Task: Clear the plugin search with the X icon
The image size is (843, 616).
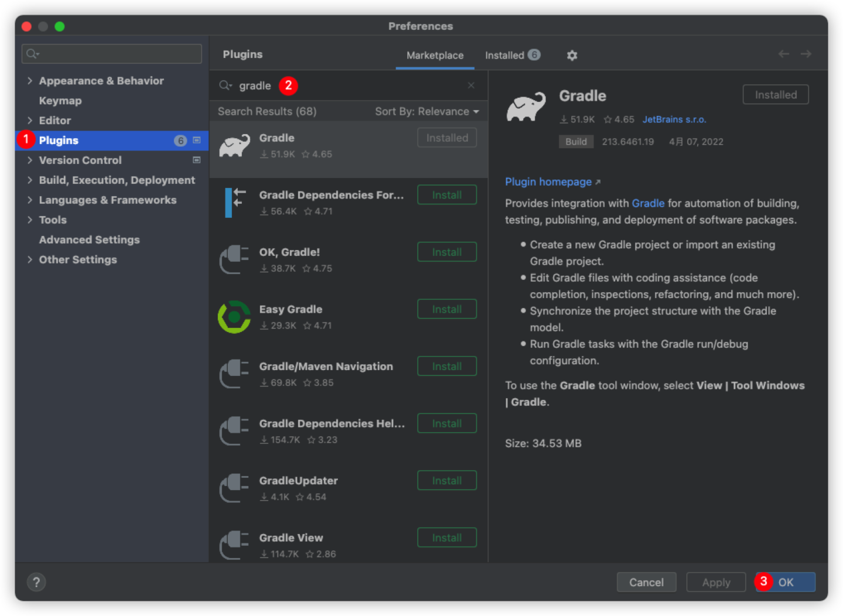Action: click(x=471, y=85)
